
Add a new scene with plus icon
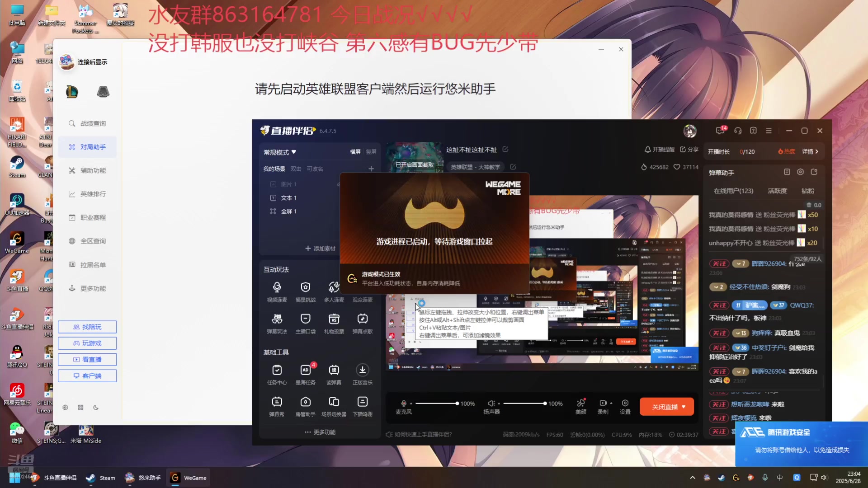371,169
